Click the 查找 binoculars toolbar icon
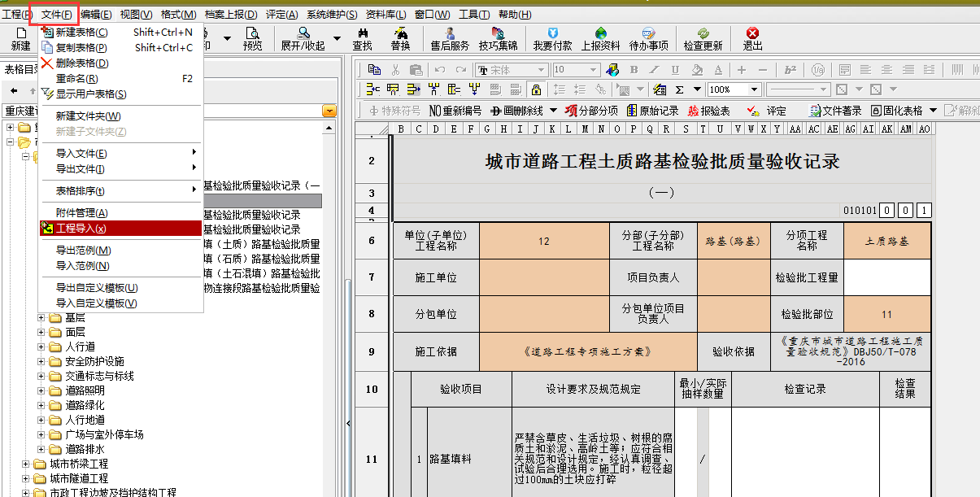 pos(362,38)
